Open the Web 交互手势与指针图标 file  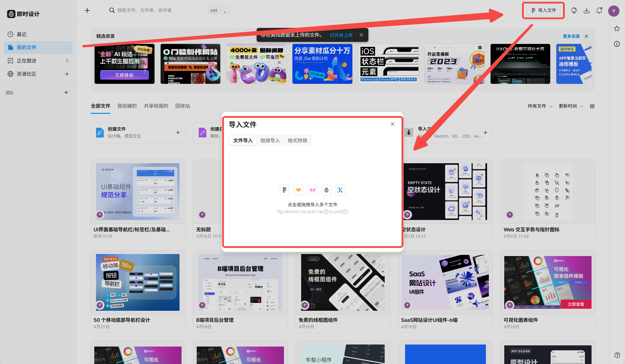(548, 201)
